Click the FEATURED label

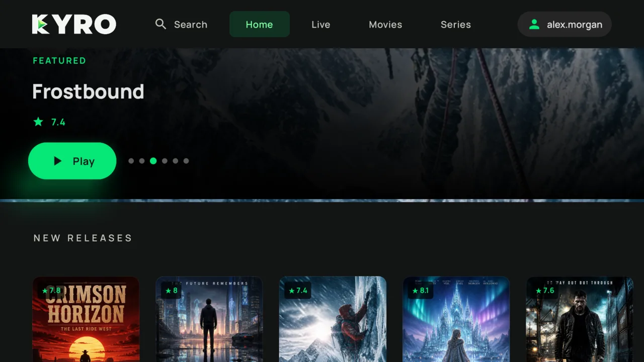(59, 61)
